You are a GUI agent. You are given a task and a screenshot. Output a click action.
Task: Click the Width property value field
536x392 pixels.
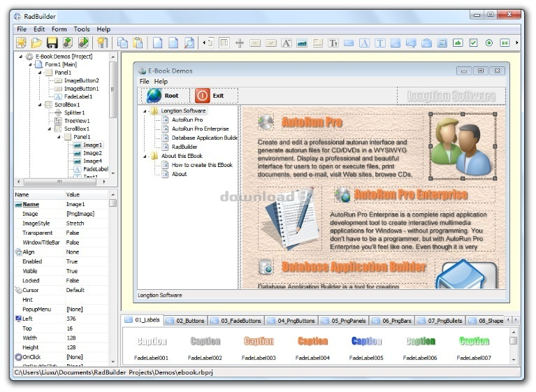tap(87, 338)
